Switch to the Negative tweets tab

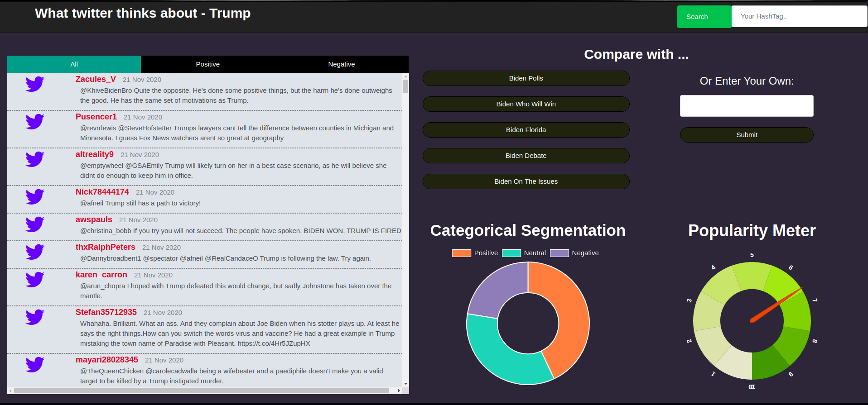point(342,64)
